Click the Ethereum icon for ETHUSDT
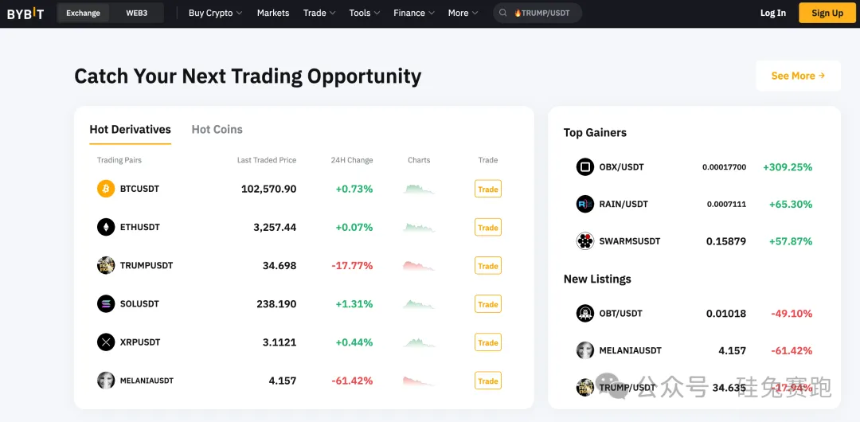 pos(106,227)
